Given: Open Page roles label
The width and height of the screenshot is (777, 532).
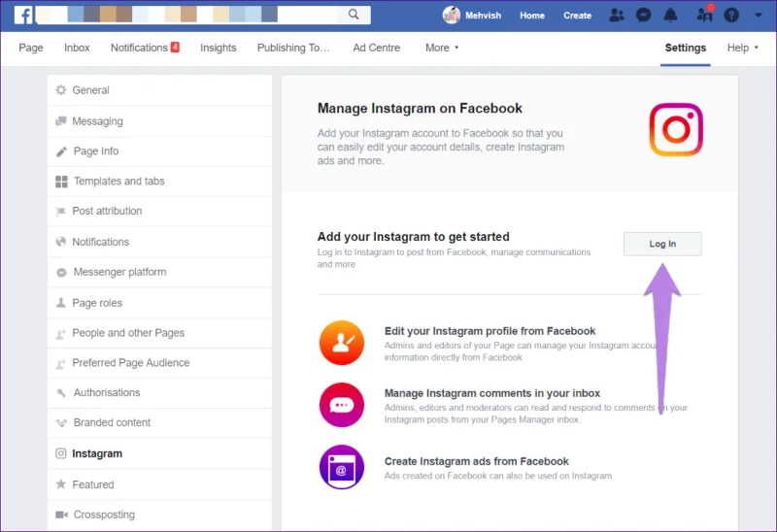Looking at the screenshot, I should click(x=97, y=303).
